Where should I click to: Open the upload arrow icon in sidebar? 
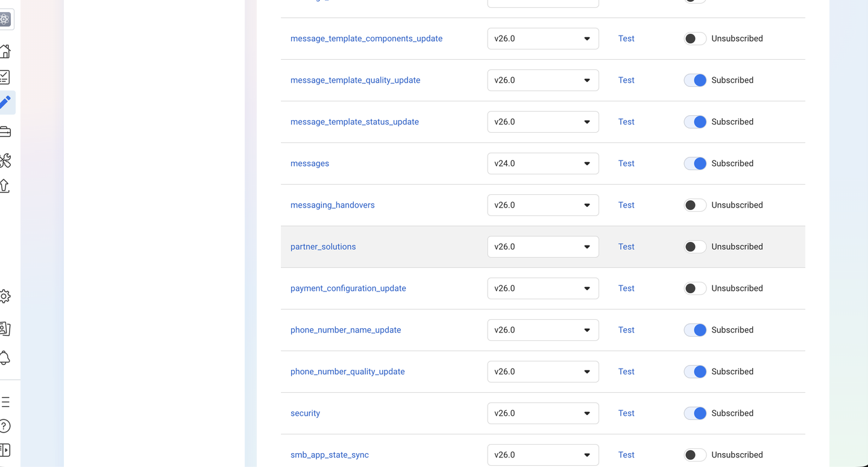tap(5, 186)
